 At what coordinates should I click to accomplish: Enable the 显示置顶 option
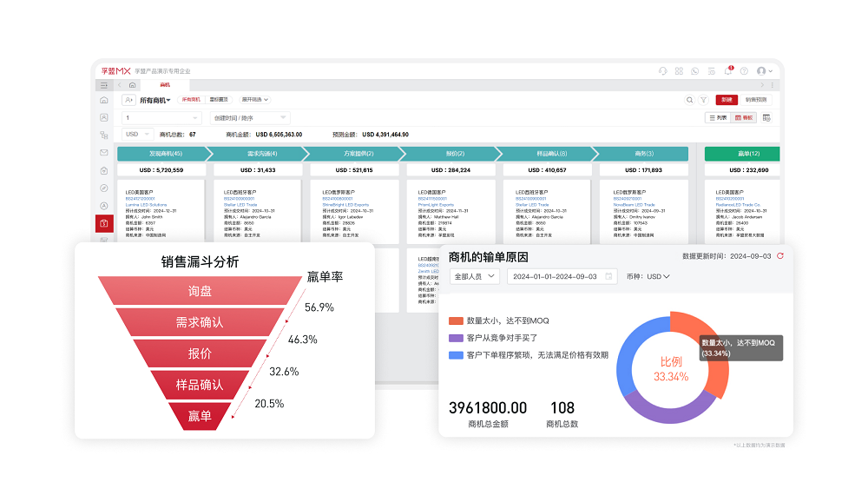point(220,100)
